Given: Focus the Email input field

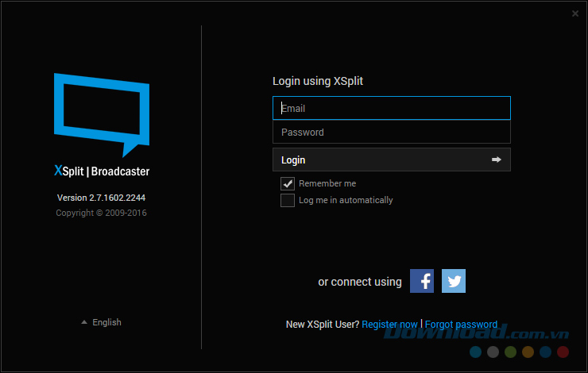Looking at the screenshot, I should [x=392, y=108].
